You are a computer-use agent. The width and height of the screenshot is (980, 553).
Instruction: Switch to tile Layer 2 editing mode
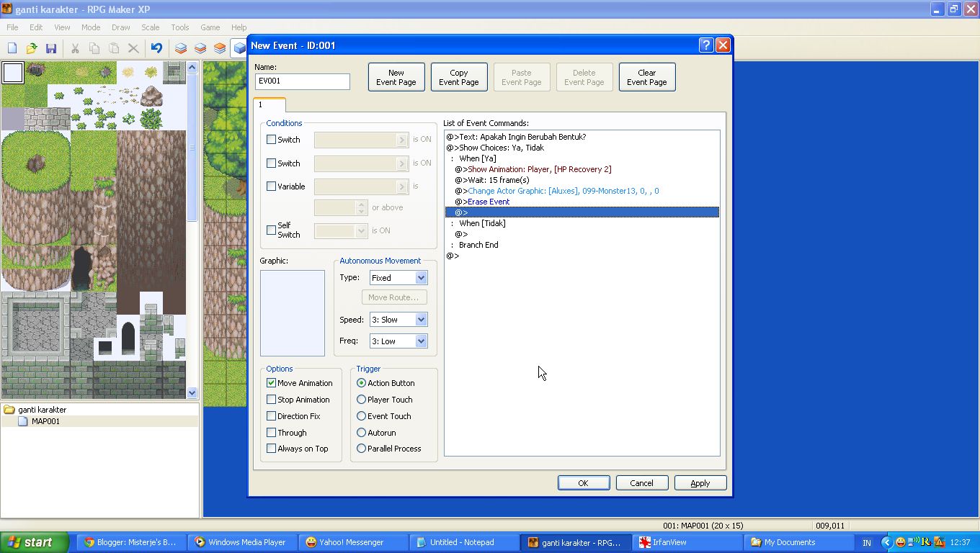tap(200, 48)
